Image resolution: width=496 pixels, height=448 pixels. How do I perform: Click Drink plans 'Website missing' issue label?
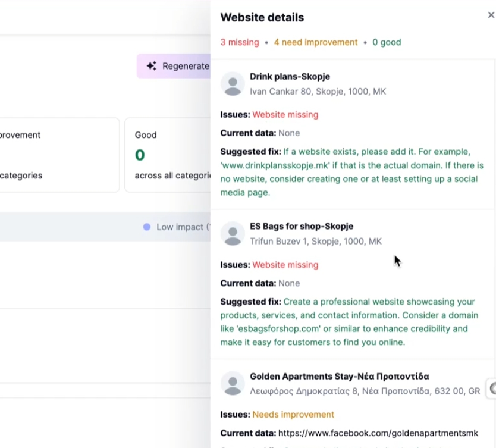click(285, 115)
